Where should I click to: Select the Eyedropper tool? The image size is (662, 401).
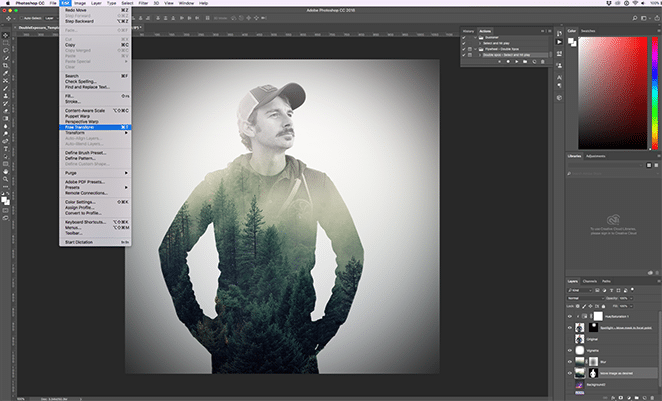pyautogui.click(x=5, y=73)
